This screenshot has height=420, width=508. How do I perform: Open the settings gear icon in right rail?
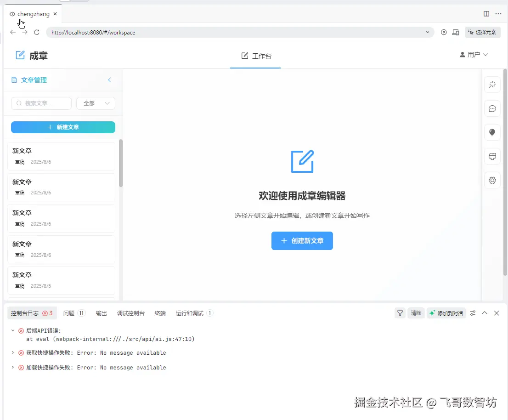click(x=492, y=181)
